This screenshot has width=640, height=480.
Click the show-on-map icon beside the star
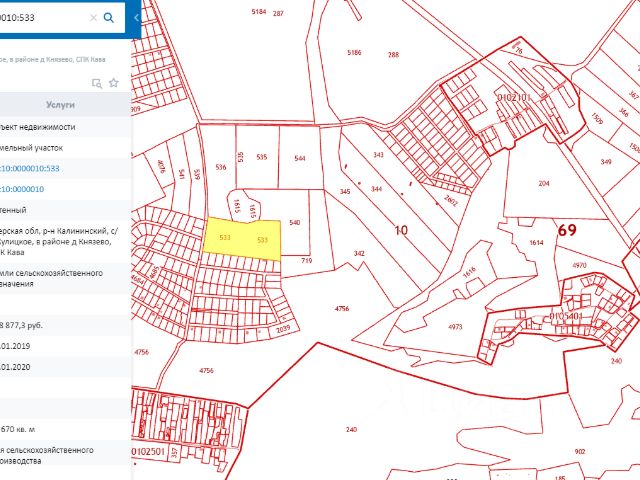[x=97, y=83]
